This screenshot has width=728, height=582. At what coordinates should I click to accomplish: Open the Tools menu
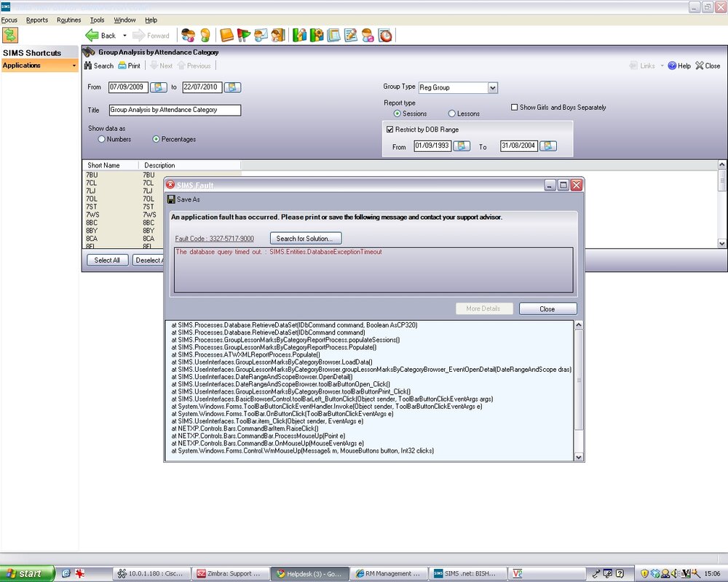click(97, 20)
